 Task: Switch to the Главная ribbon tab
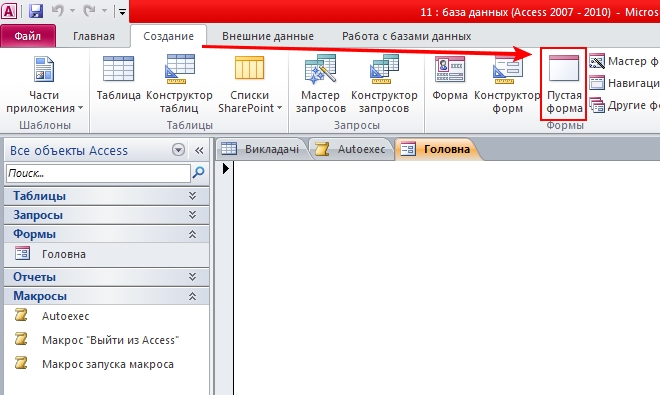94,36
